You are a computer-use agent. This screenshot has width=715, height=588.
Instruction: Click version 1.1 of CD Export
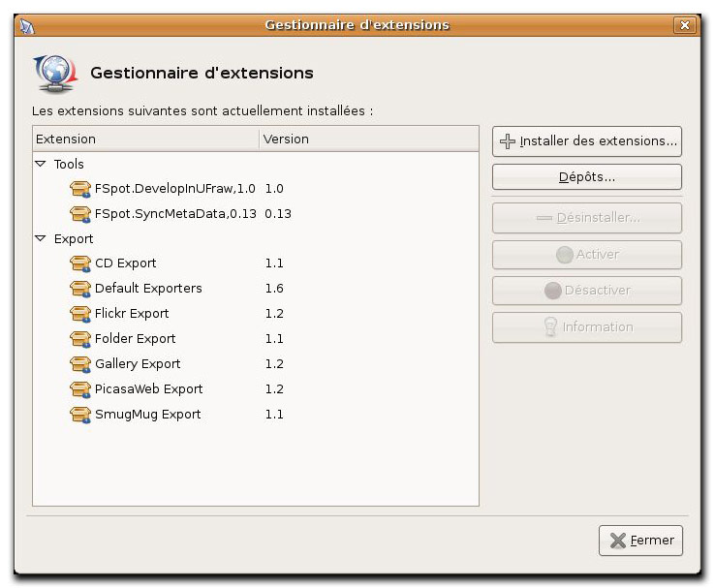coord(274,263)
